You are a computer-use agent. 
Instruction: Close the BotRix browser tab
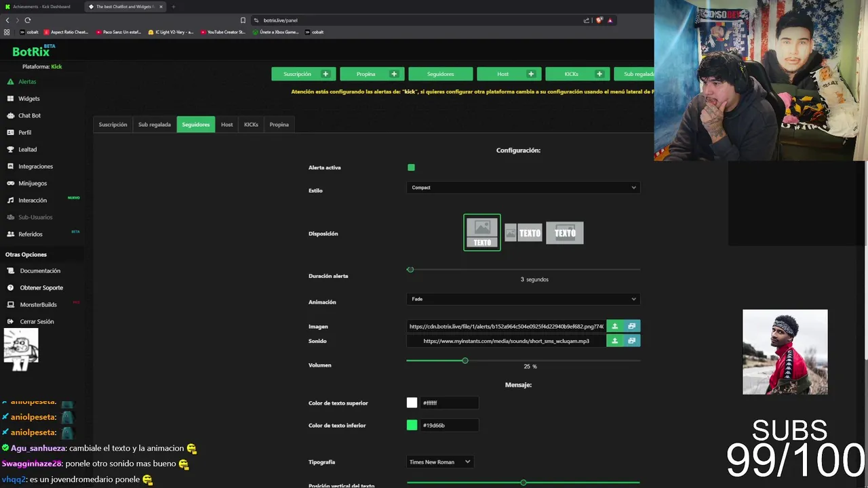pos(161,7)
